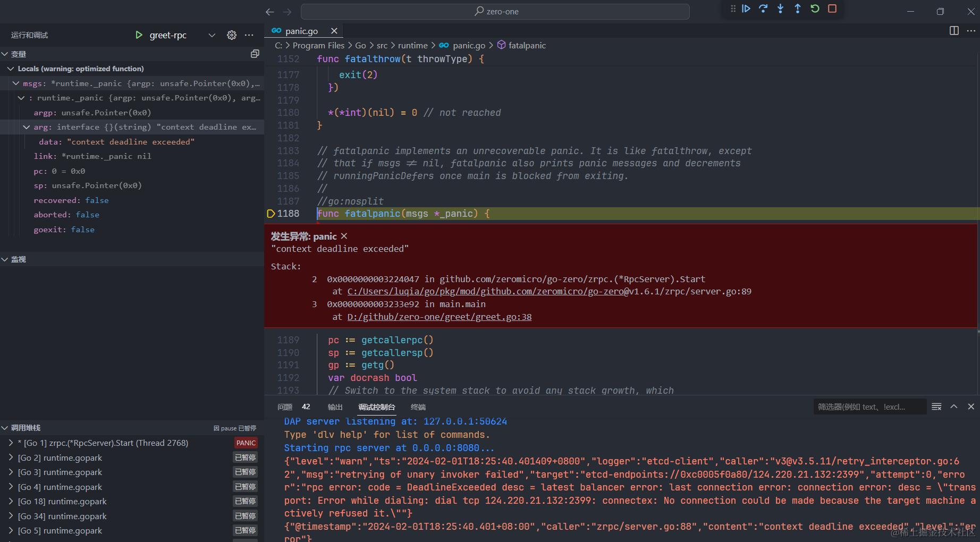Switch to the 问题 tab
Screen dimensions: 980x542
click(285, 407)
